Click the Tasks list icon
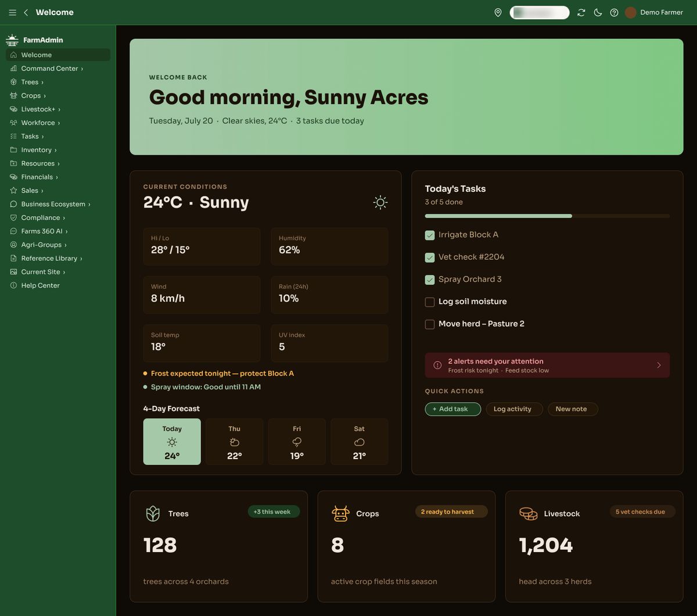Screen dimensions: 697x616 [x=14, y=136]
